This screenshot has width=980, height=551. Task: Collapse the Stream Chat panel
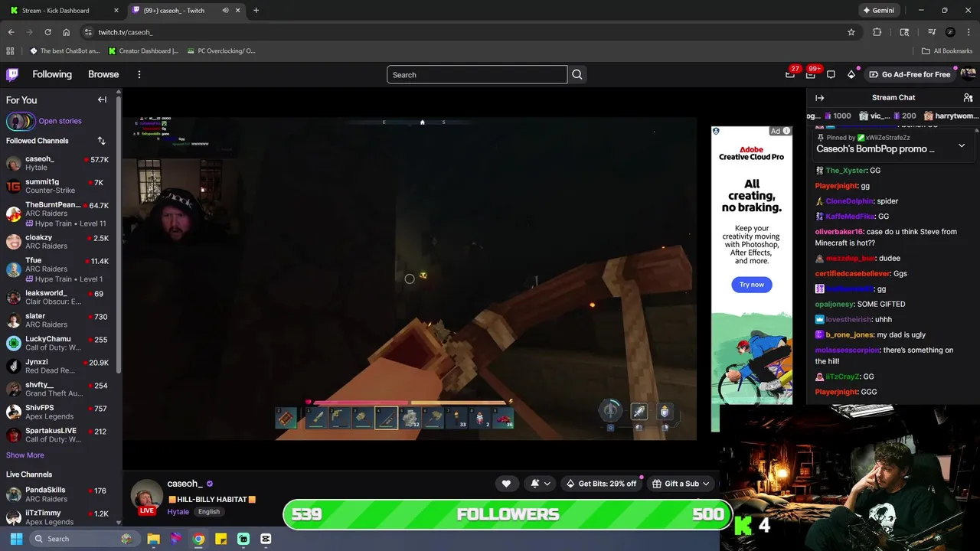point(819,98)
